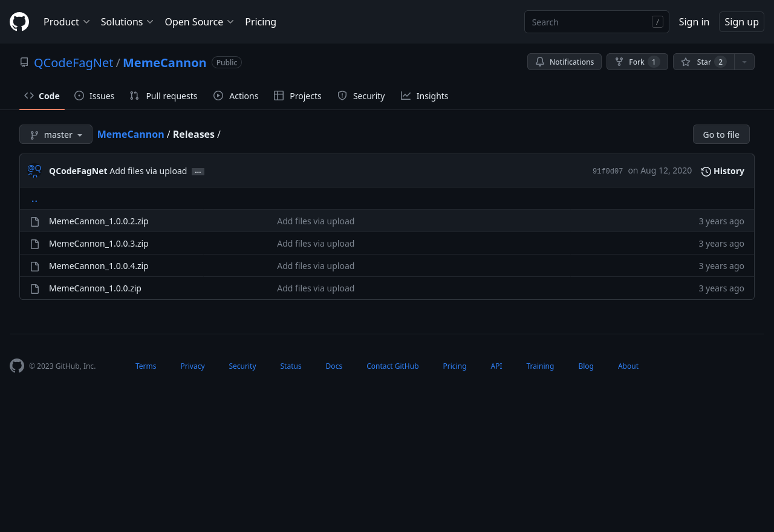Click MemeCannon in the breadcrumb path
Screen dimensions: 774x532
click(131, 134)
